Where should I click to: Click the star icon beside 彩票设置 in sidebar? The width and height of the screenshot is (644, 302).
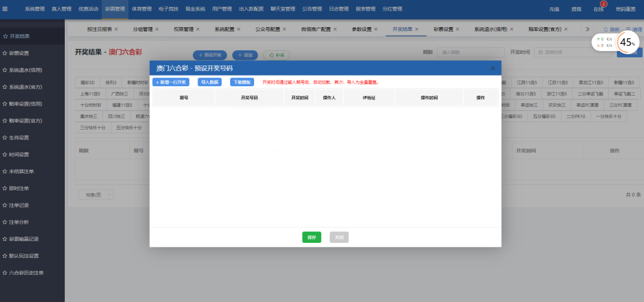pos(6,53)
